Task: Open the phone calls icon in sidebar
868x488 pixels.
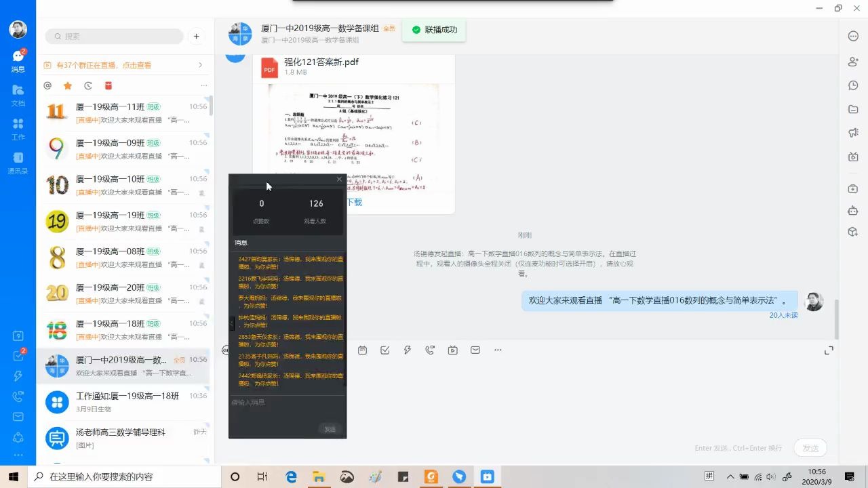Action: pos(18,396)
